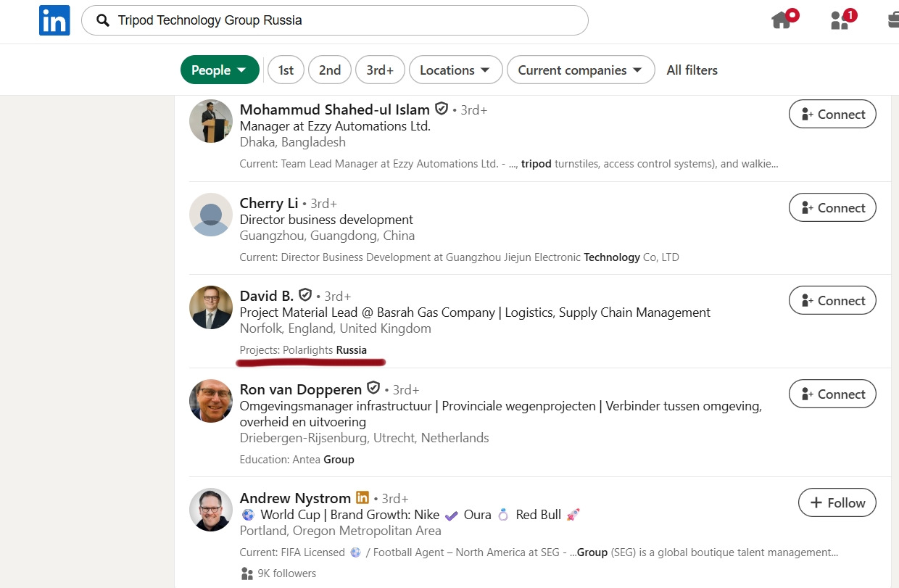Open the LinkedIn home logo
The width and height of the screenshot is (899, 588).
pyautogui.click(x=54, y=20)
